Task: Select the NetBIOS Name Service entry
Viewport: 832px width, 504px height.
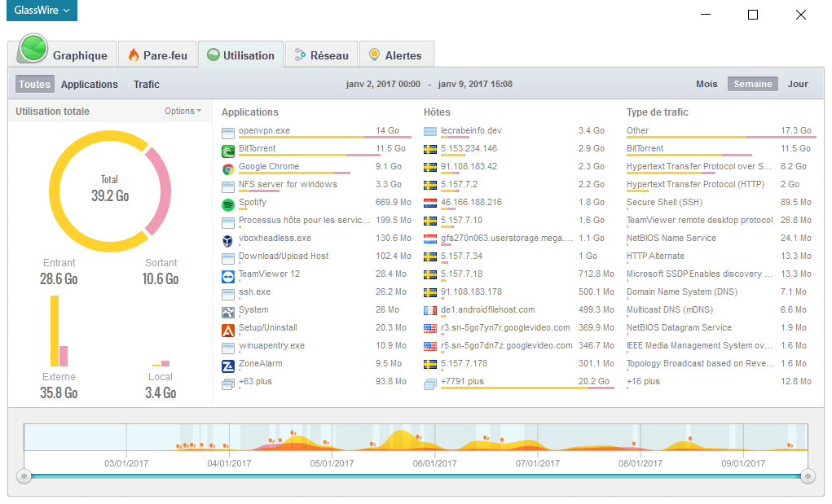Action: tap(719, 239)
